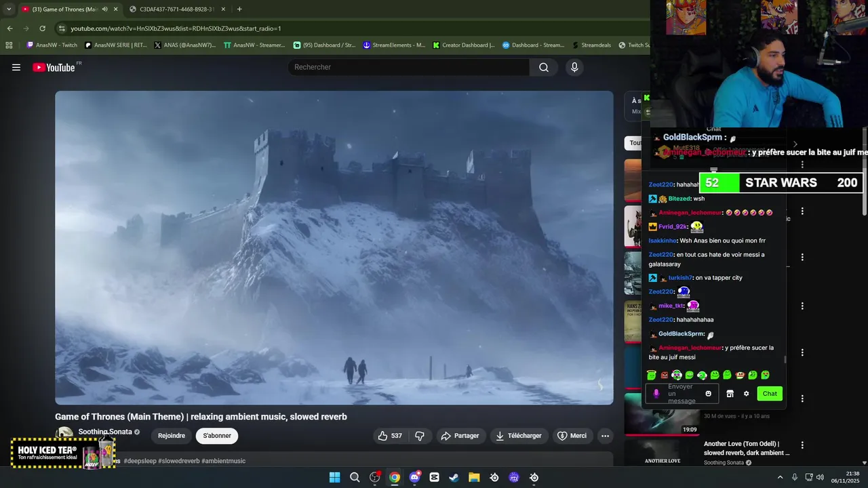Open the chat settings gear icon
868x488 pixels.
click(746, 394)
